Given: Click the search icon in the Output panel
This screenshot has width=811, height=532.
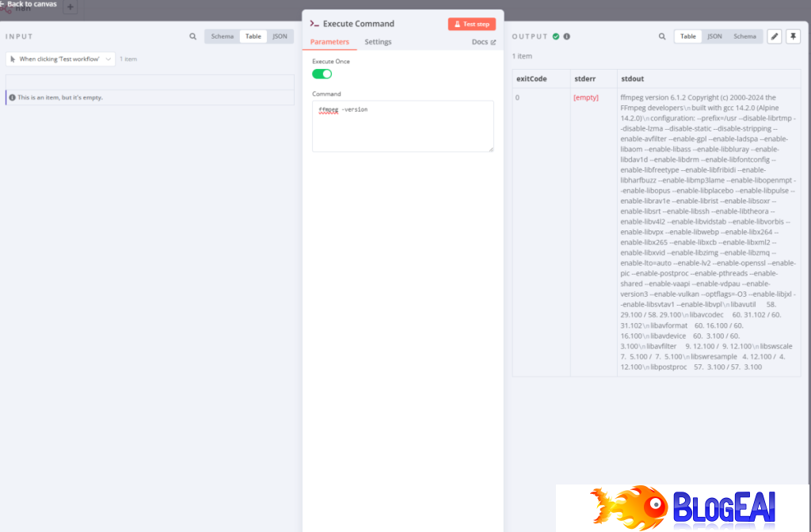Looking at the screenshot, I should click(x=663, y=36).
